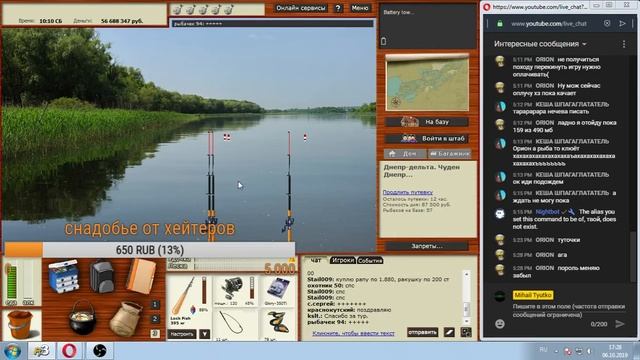
Task: Click the Войти в штаб button
Action: tap(427, 138)
